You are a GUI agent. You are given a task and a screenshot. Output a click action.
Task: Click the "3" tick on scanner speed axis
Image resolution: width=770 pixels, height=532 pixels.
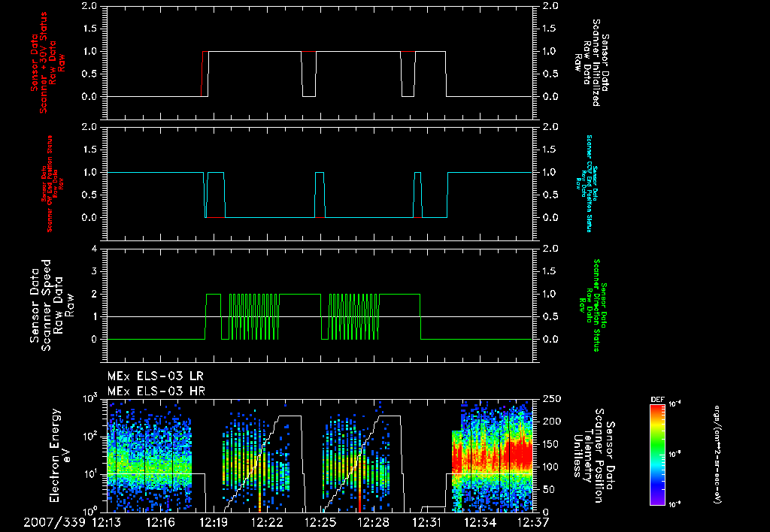tap(94, 271)
